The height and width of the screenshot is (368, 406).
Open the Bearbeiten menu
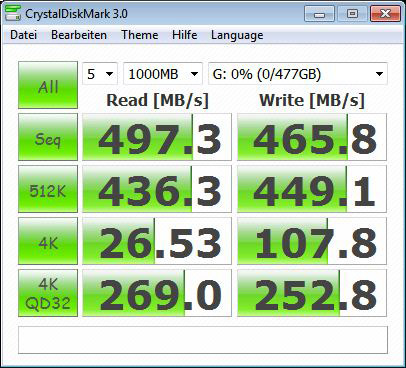point(79,35)
